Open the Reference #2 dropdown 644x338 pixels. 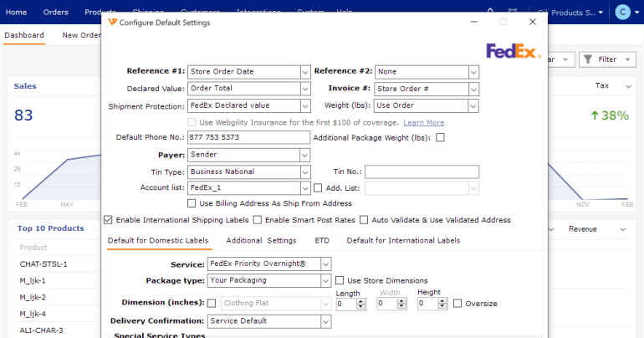[x=473, y=72]
